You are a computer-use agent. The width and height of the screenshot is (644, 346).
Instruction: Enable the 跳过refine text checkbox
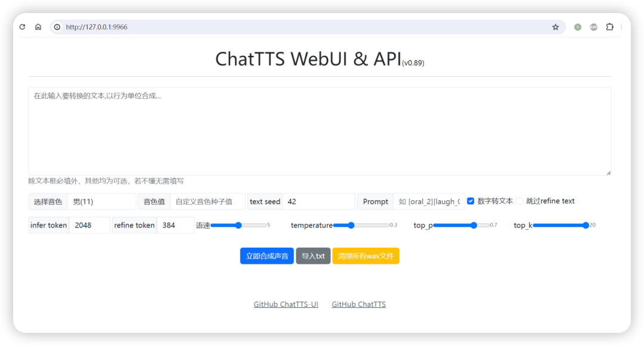(519, 201)
